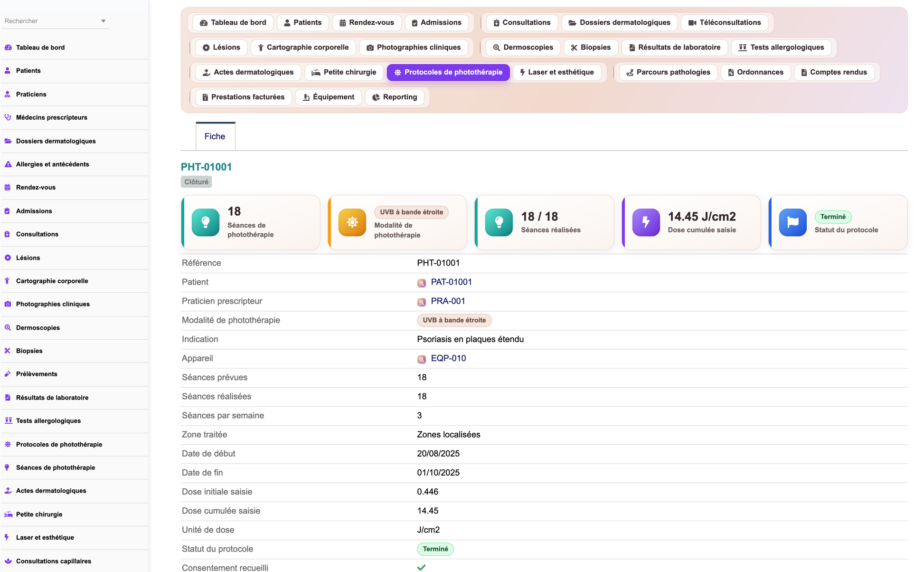Click the flag icon in Statut du protocole card
Image resolution: width=924 pixels, height=572 pixels.
pos(792,222)
